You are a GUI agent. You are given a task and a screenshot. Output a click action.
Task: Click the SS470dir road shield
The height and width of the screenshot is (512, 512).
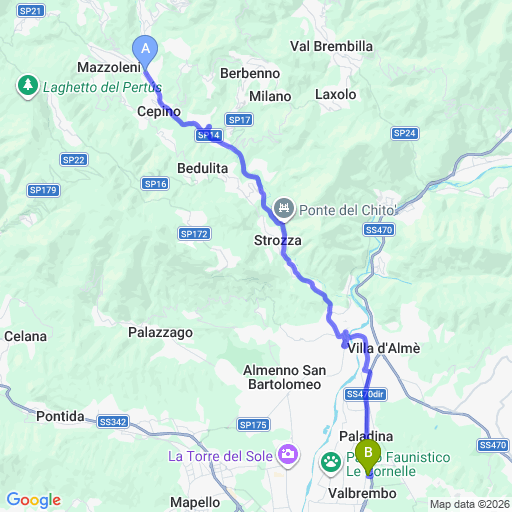(x=365, y=394)
